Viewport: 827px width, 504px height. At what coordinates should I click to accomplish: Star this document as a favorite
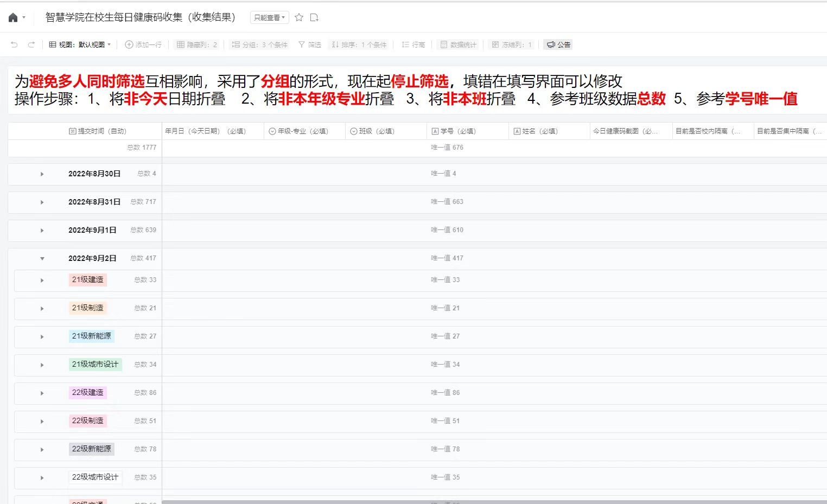click(x=299, y=17)
